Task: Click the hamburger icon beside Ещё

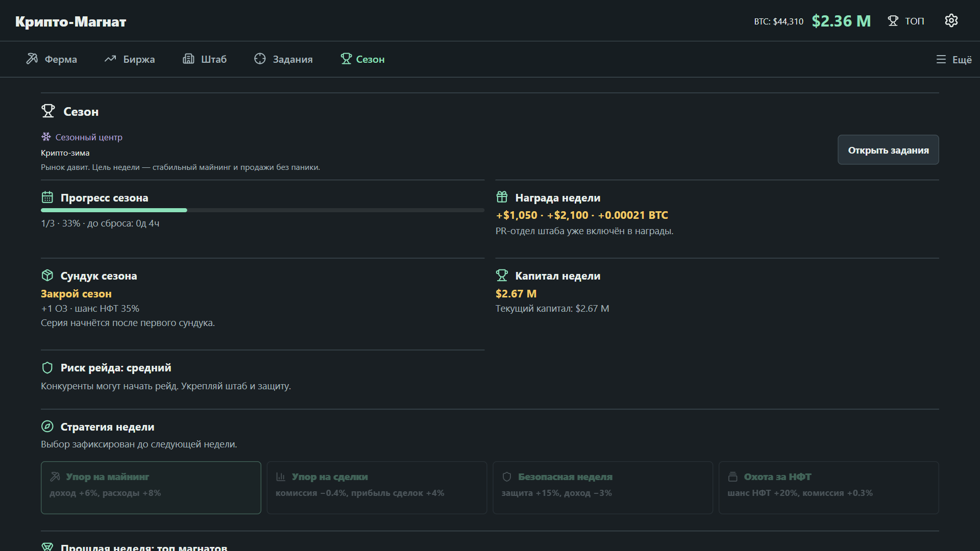Action: [941, 59]
